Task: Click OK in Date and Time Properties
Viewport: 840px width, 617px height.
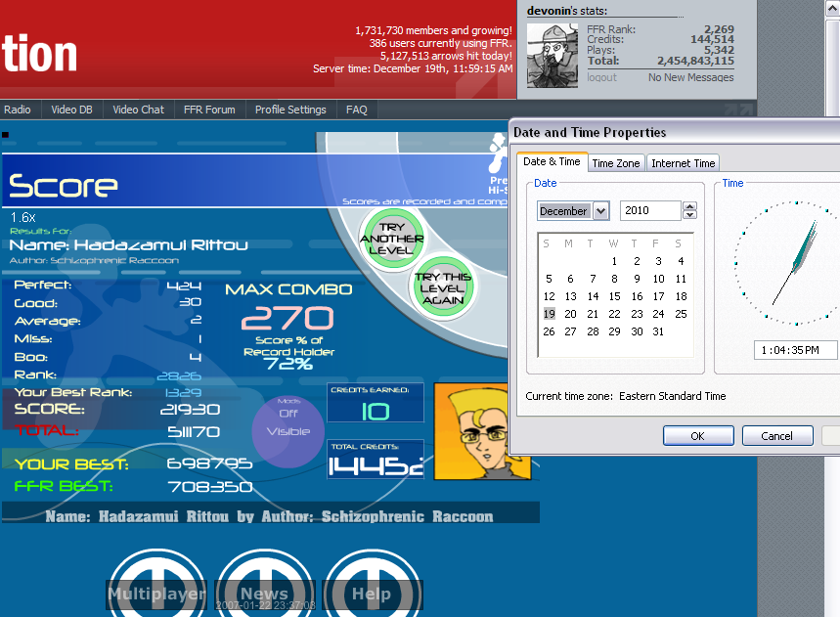Action: [697, 435]
